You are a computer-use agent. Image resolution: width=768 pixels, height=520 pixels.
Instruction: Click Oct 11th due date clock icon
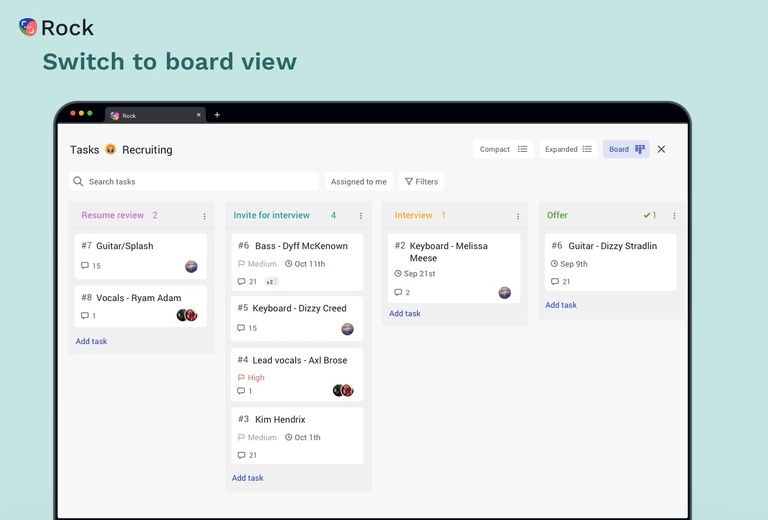click(x=289, y=264)
